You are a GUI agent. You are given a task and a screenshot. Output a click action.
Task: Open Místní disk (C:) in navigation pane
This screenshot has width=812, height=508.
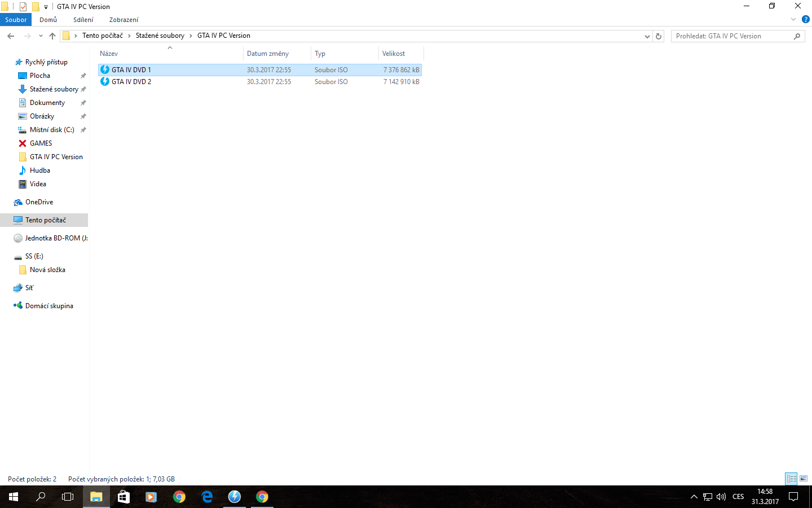click(52, 130)
